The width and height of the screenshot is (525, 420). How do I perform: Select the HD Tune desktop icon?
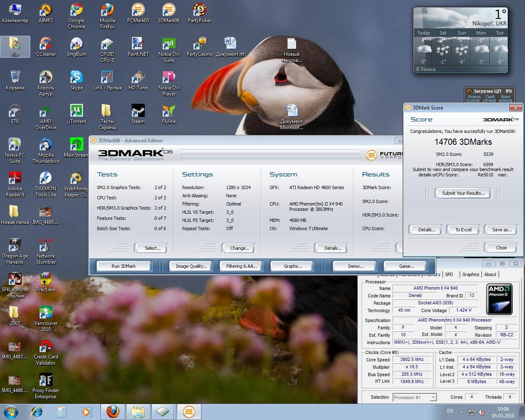pyautogui.click(x=138, y=80)
